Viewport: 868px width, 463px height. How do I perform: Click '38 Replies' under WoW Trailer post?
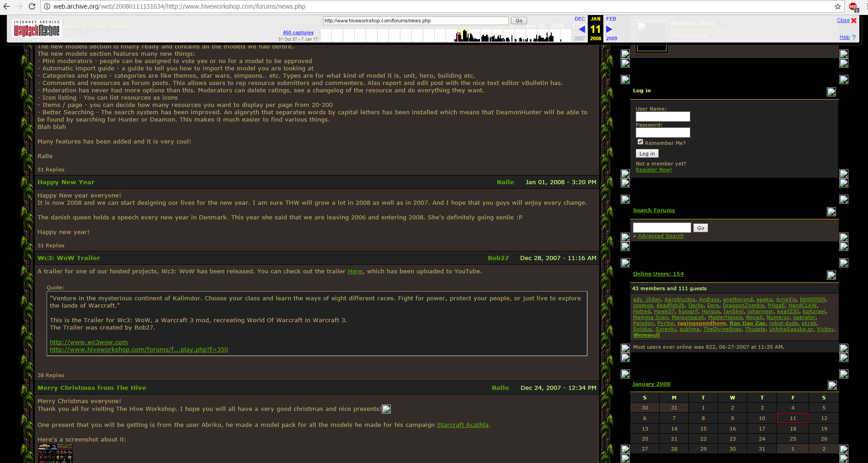tap(51, 375)
